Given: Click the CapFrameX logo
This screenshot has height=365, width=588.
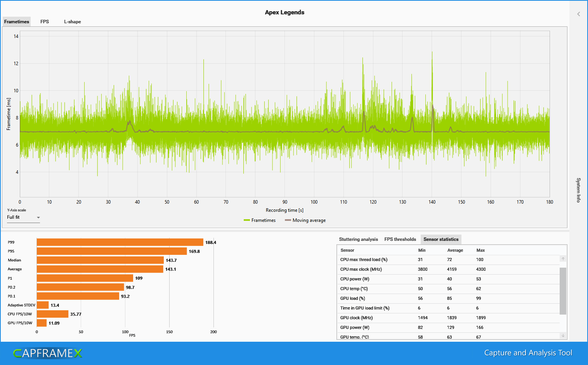Looking at the screenshot, I should (47, 353).
